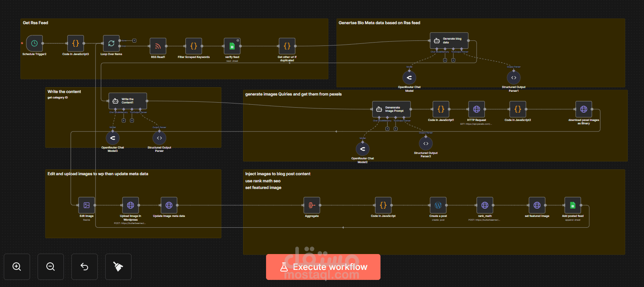
Task: Tidy up workflow with the broom button
Action: 118,267
